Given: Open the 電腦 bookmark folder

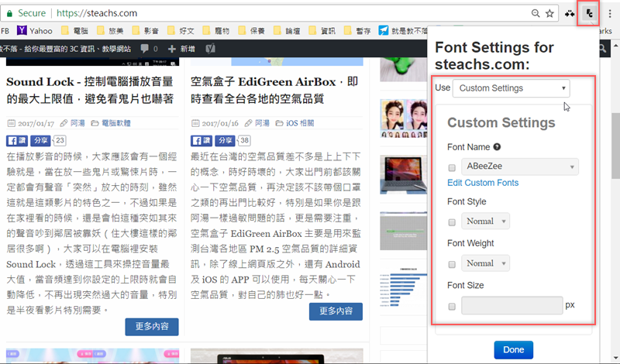Looking at the screenshot, I should pos(74,30).
